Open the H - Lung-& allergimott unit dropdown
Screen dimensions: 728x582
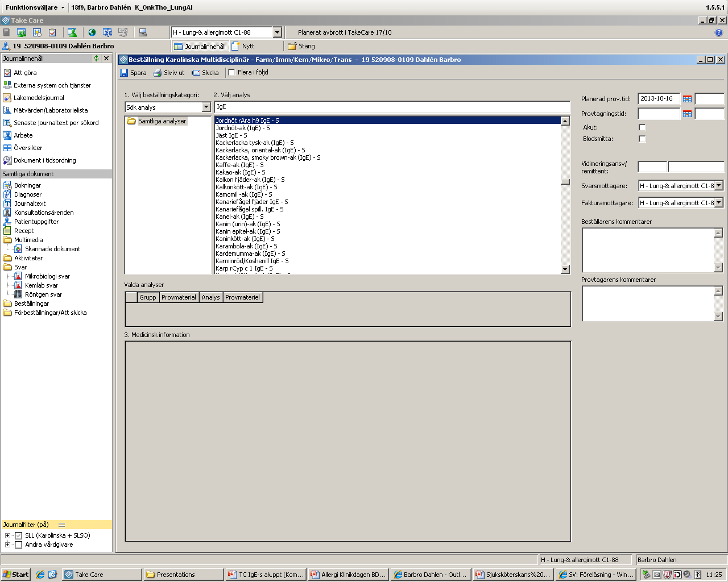click(277, 32)
